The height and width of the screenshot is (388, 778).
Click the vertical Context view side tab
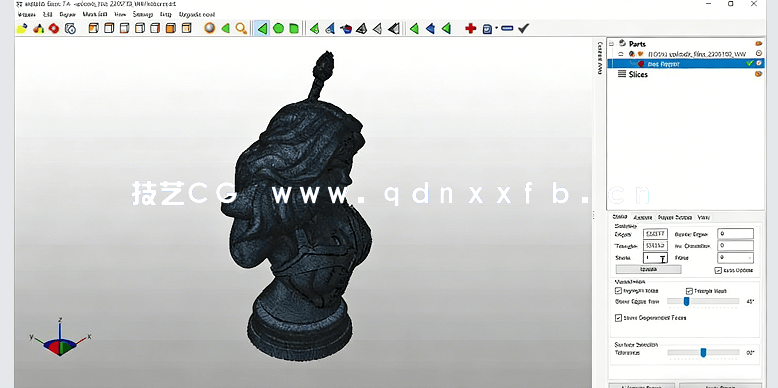pos(600,58)
